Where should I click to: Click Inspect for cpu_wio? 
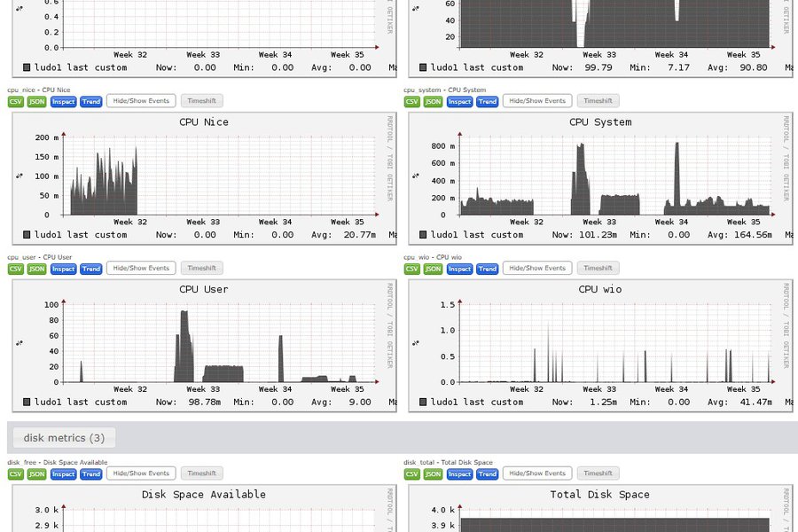460,269
